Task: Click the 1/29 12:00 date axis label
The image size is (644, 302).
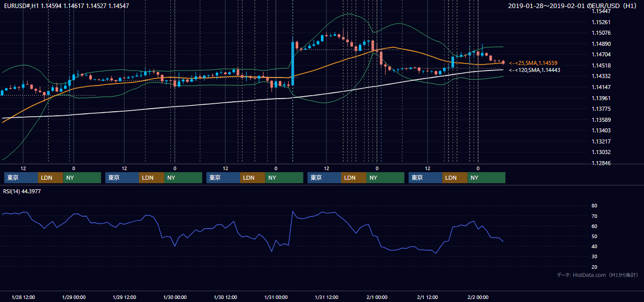Action: pyautogui.click(x=124, y=297)
